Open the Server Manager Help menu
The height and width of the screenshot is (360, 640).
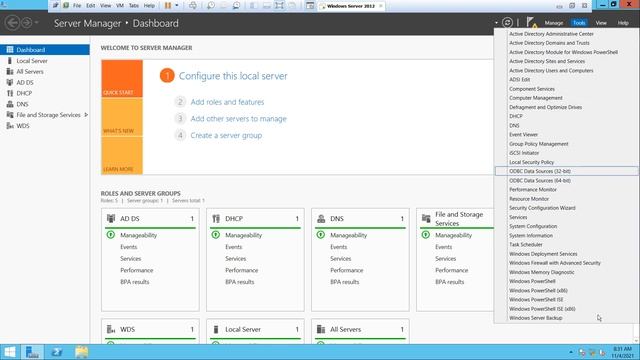point(623,23)
